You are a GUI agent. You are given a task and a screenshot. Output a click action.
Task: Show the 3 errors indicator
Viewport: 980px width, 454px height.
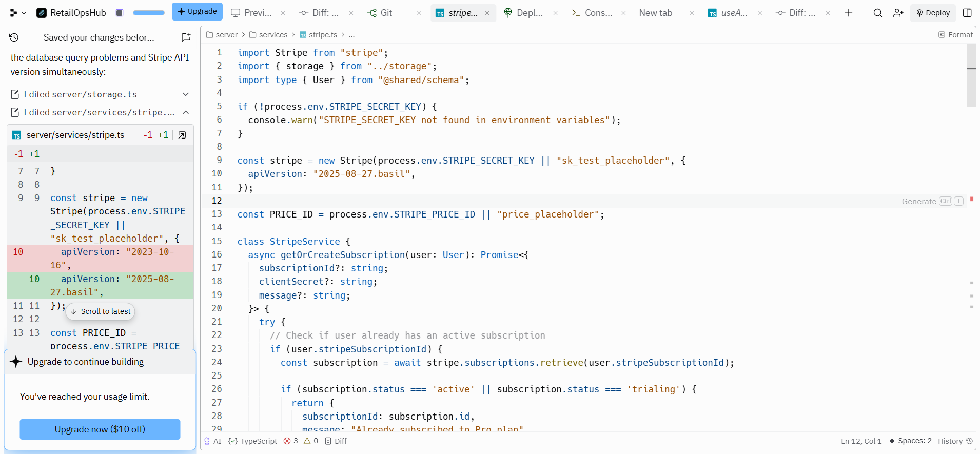click(x=291, y=441)
